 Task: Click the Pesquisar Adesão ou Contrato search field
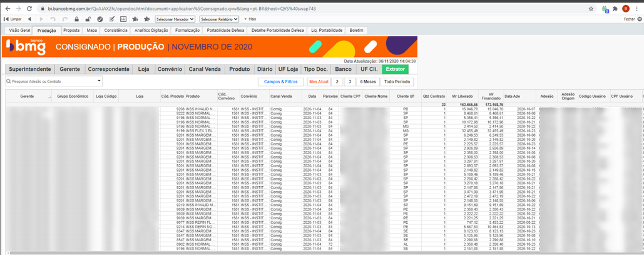(53, 81)
